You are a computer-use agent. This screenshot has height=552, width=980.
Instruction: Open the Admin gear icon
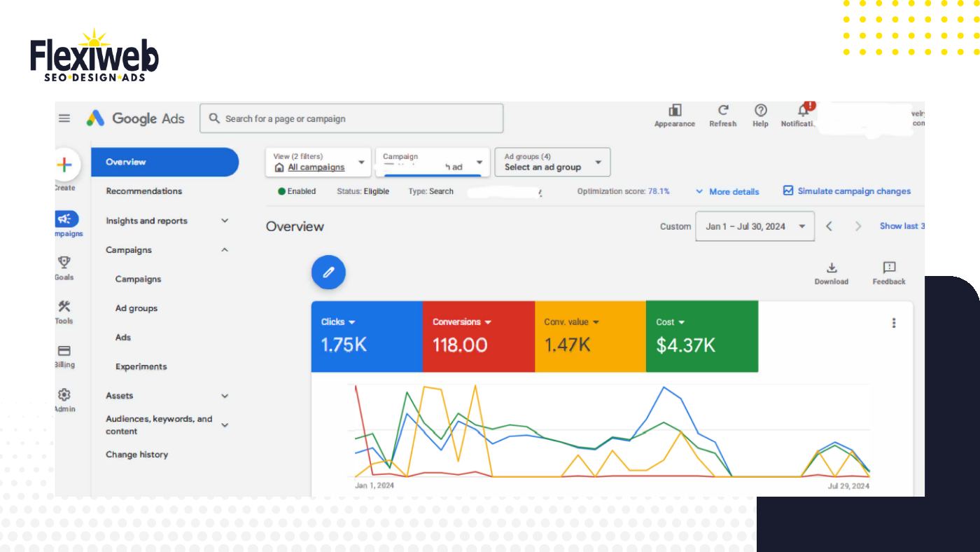pyautogui.click(x=64, y=394)
